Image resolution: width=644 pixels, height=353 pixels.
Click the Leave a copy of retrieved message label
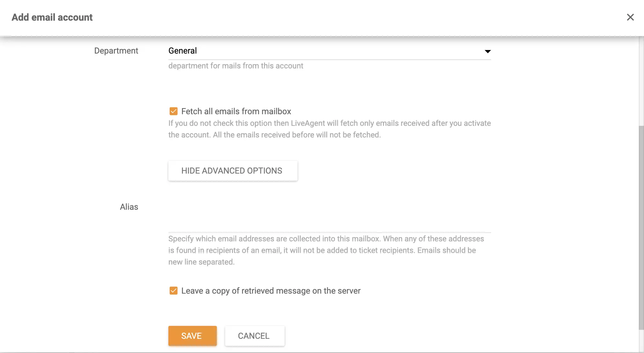[x=271, y=291]
